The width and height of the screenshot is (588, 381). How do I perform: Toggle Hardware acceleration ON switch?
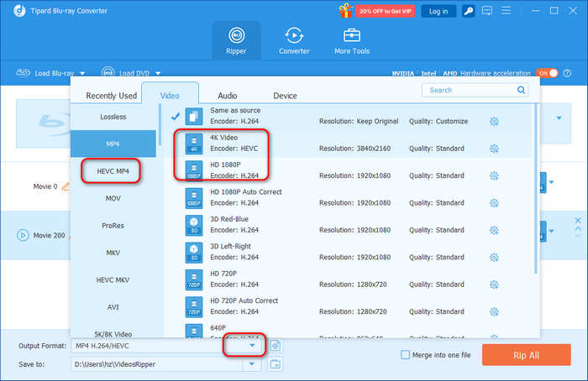coord(547,73)
